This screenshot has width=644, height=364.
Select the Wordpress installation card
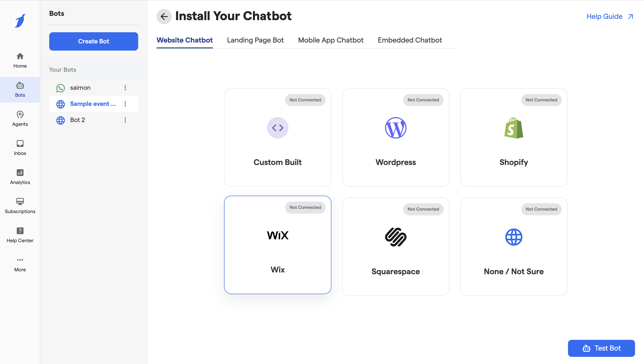tap(396, 137)
